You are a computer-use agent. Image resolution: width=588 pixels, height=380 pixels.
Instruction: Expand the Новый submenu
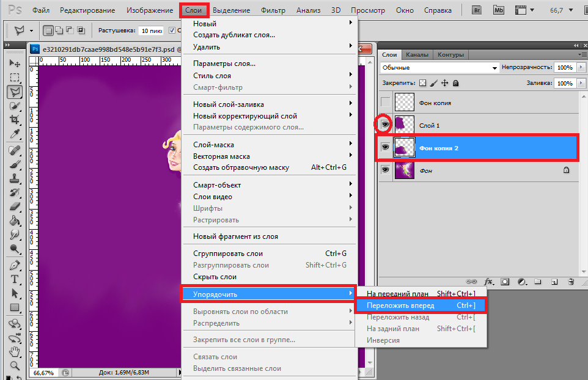tap(270, 23)
